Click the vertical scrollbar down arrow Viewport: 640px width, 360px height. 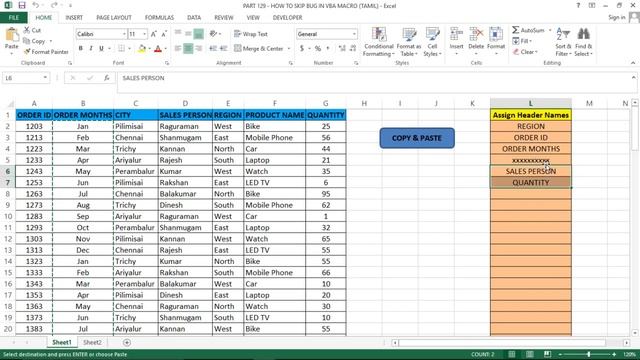pyautogui.click(x=635, y=333)
